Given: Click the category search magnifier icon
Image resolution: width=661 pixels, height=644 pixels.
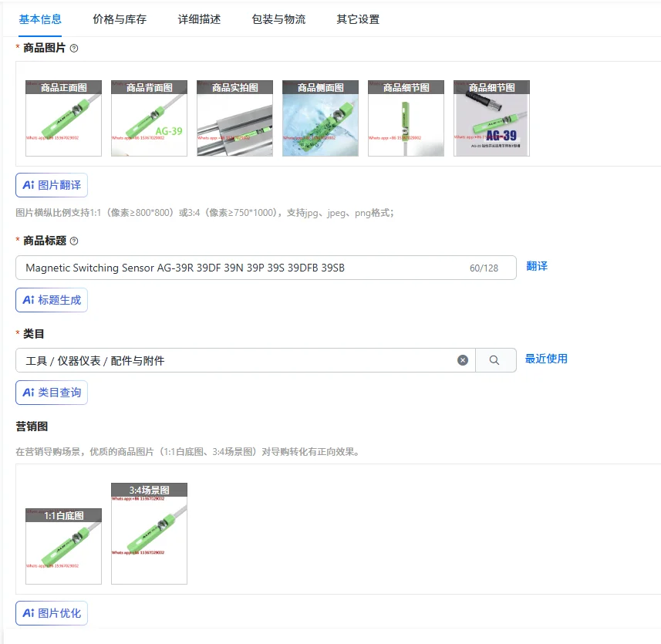Looking at the screenshot, I should click(494, 360).
